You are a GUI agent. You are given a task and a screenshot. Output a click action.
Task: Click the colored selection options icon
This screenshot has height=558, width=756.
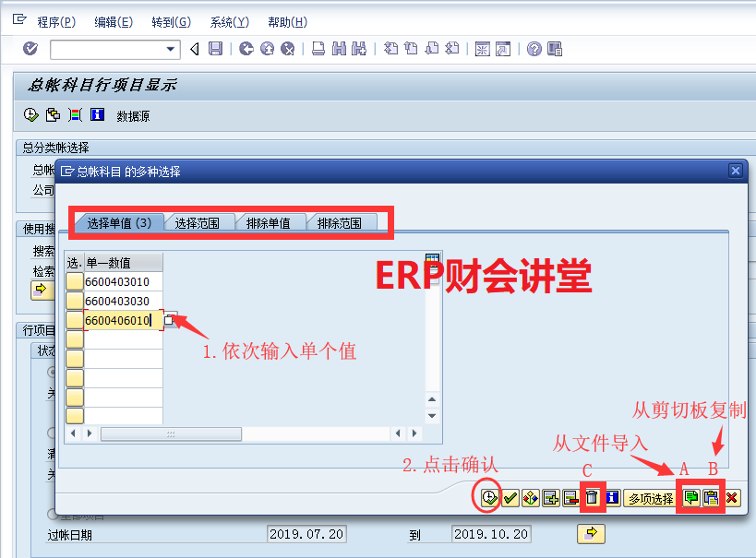click(x=75, y=114)
